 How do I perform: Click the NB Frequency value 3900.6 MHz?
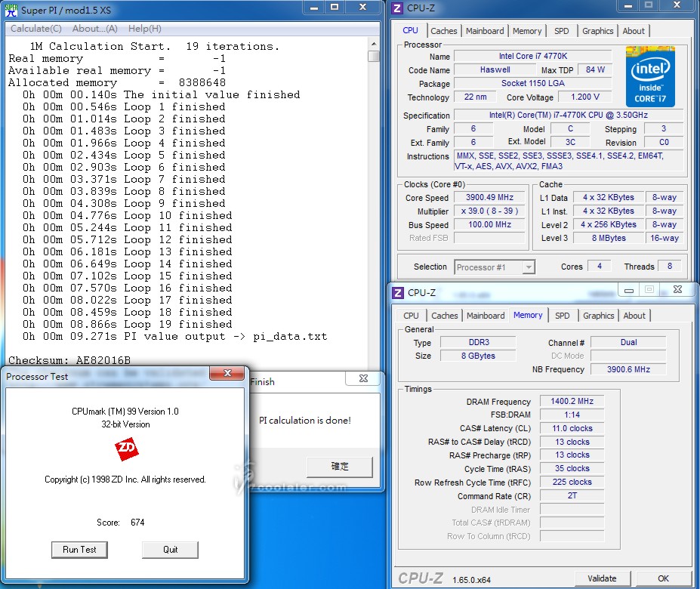pyautogui.click(x=628, y=369)
